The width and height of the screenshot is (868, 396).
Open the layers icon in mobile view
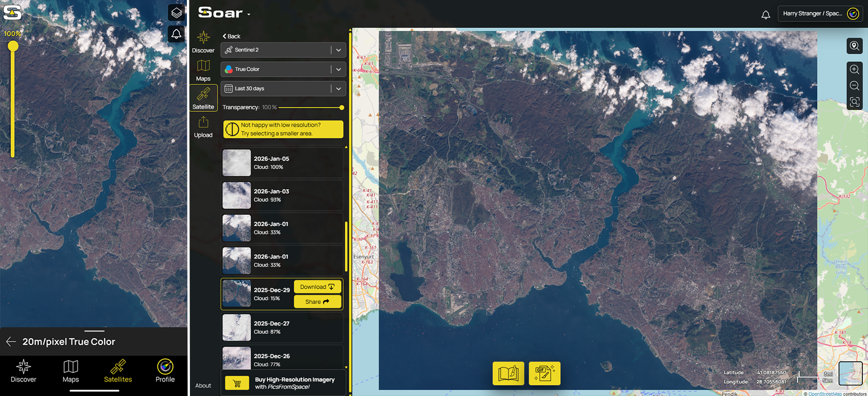click(x=176, y=13)
